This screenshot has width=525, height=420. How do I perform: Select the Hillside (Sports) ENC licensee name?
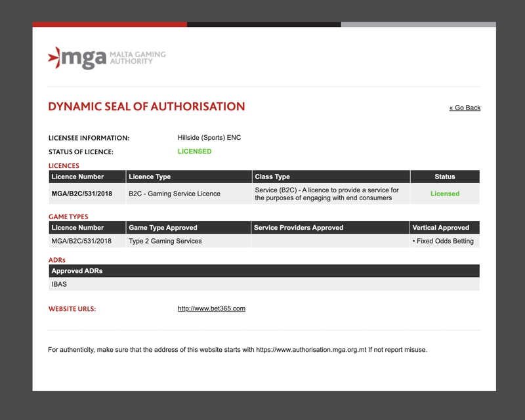(x=209, y=138)
